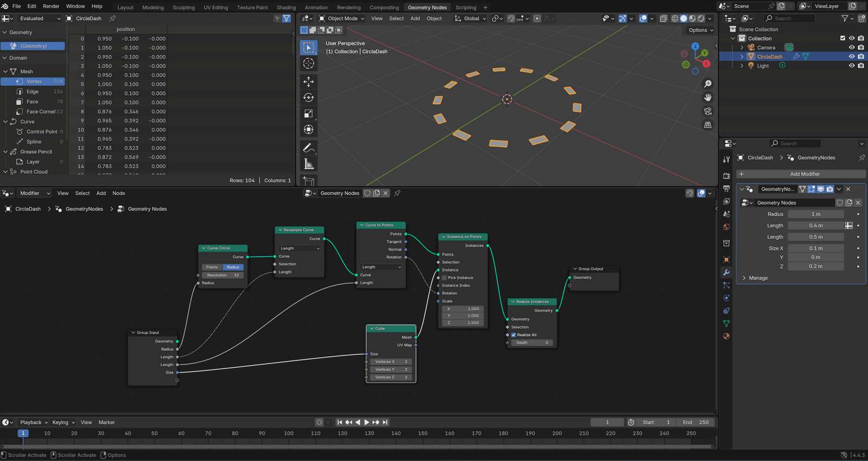
Task: Open the Material properties tab
Action: [x=726, y=336]
